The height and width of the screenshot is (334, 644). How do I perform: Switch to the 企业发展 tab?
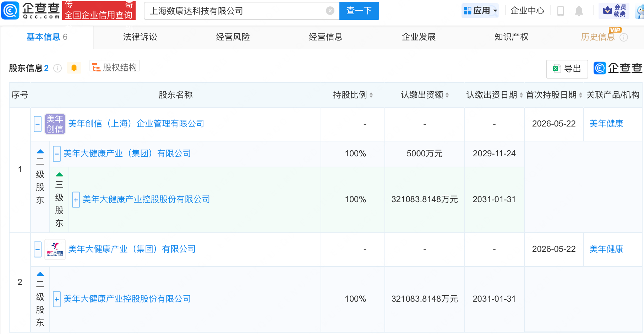(419, 37)
